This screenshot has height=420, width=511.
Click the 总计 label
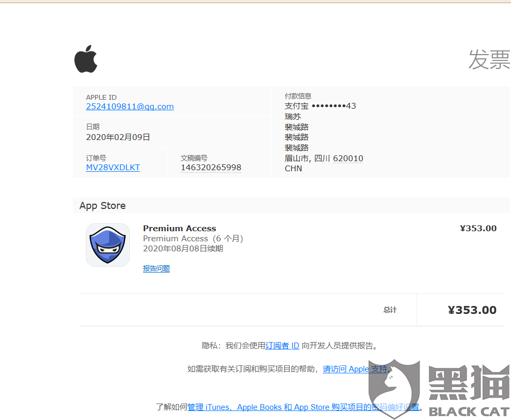tap(390, 310)
